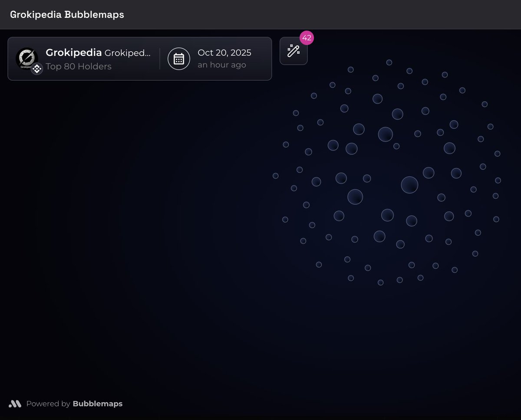Click the Oct 20, 2025 date

224,52
